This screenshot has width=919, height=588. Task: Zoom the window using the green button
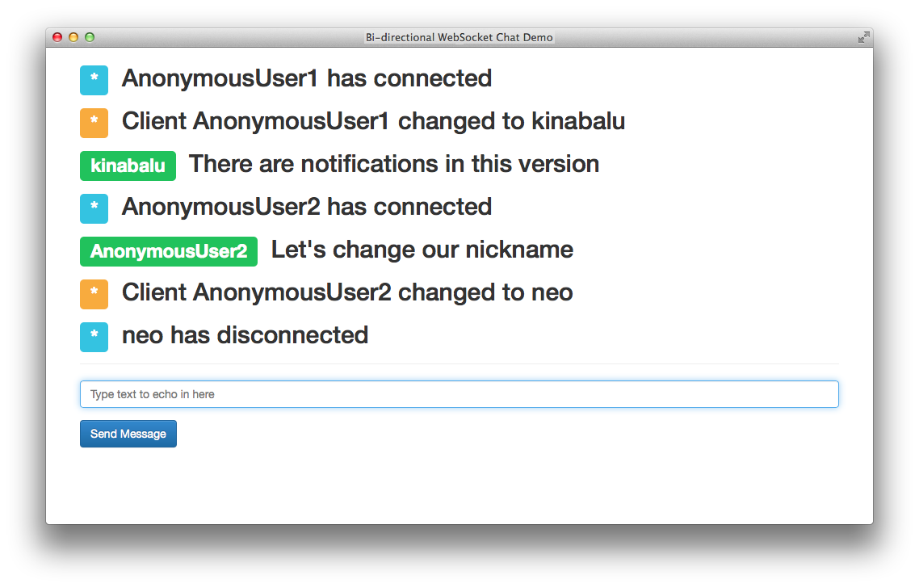90,37
